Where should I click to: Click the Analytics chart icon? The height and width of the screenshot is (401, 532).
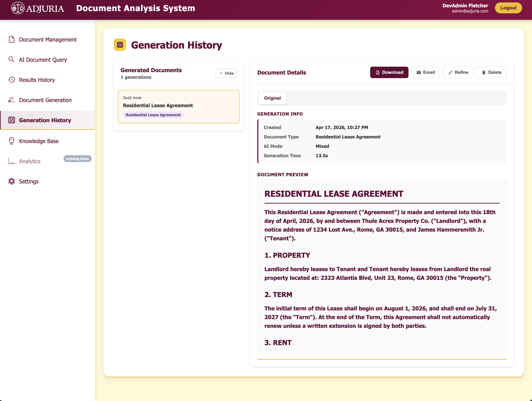click(x=12, y=161)
